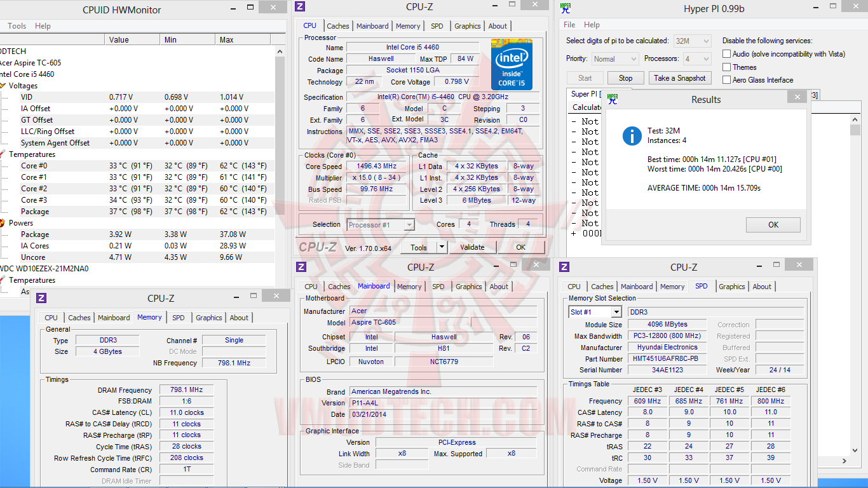Select the About tab in the bottom-right CPU-Z window

[763, 287]
